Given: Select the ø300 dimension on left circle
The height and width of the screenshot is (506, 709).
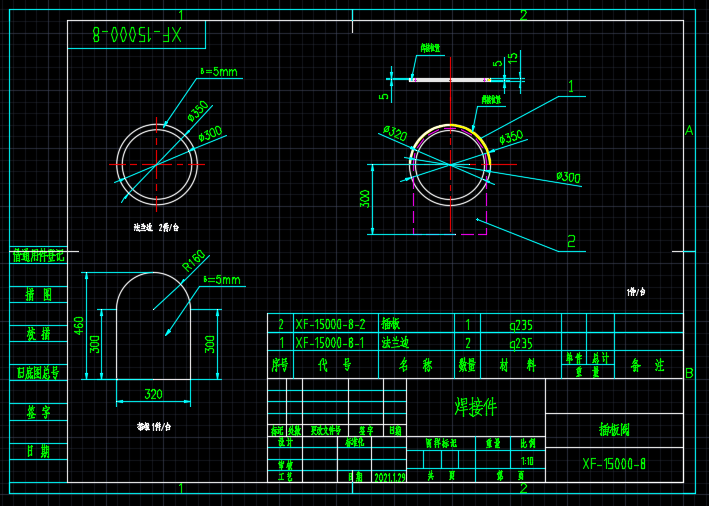Looking at the screenshot, I should point(210,134).
